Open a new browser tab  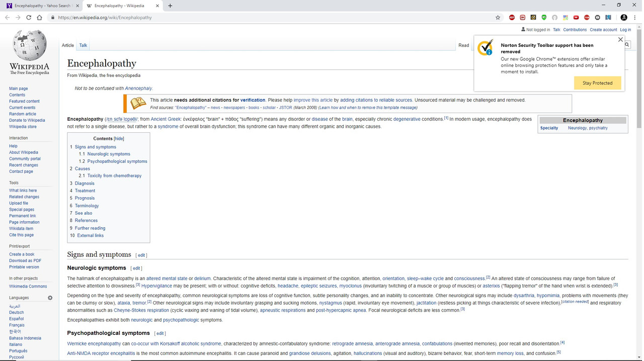(170, 6)
